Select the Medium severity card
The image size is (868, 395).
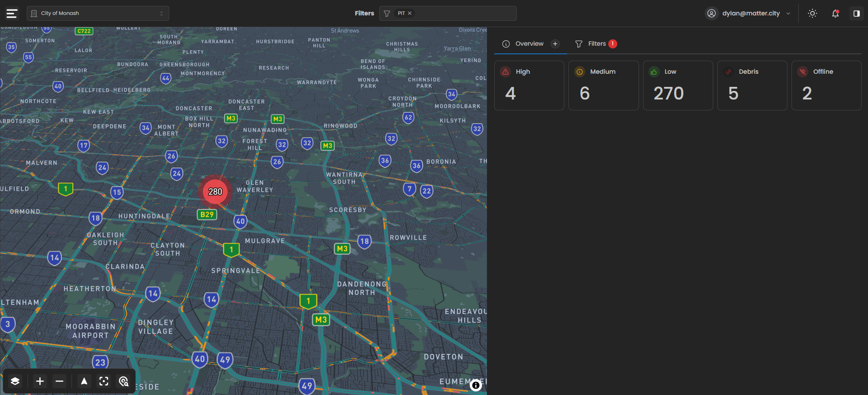click(603, 86)
